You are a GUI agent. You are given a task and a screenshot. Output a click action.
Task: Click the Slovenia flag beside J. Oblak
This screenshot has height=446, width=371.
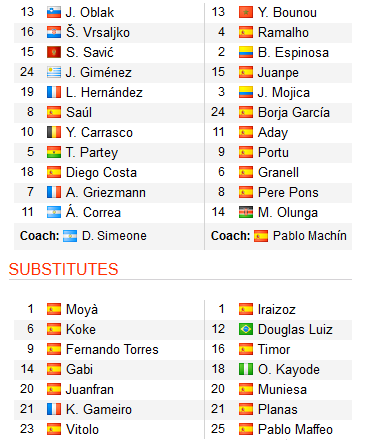(54, 13)
